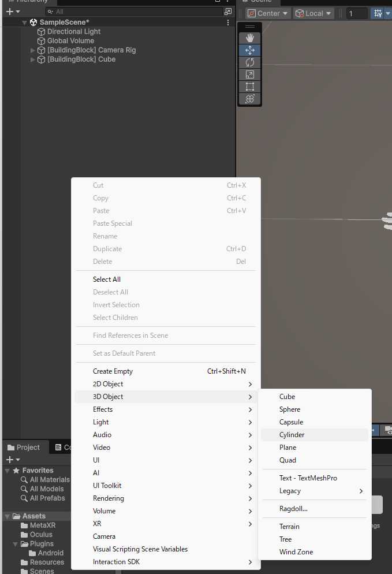Collapse the Plugins folder
The width and height of the screenshot is (392, 574).
(16, 545)
